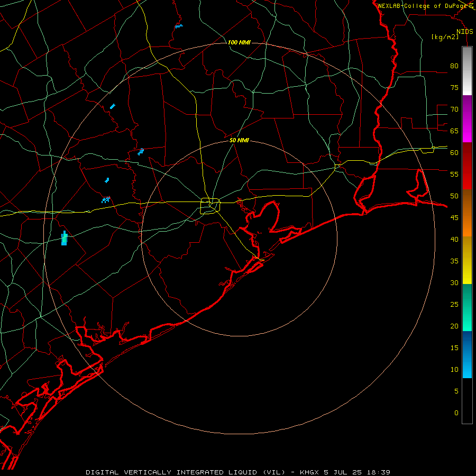Click the '100 NMI' range ring label
Viewport: 476px width, 476px height.
(x=239, y=42)
